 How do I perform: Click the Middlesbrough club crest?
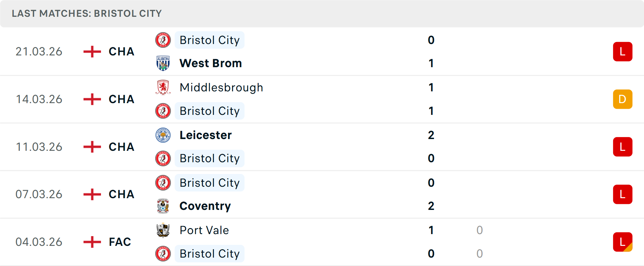tap(163, 87)
